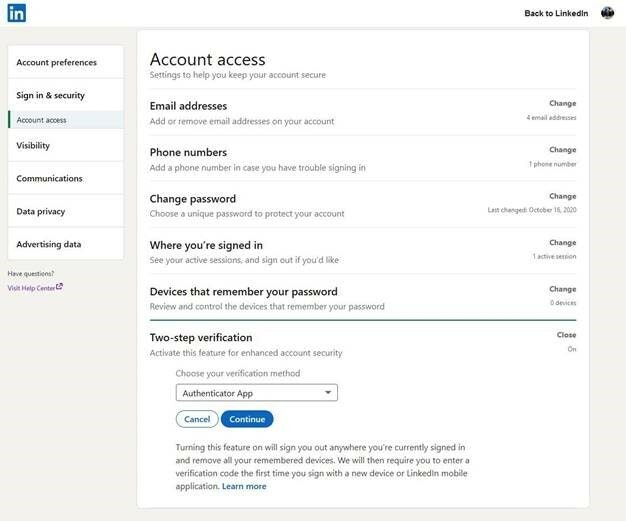Open the Account preferences menu
Image resolution: width=626 pixels, height=521 pixels.
(x=57, y=62)
